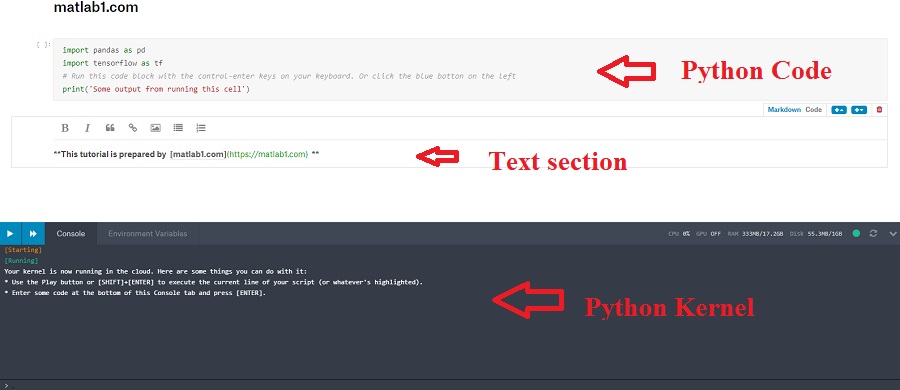Insert an image in the text cell
Image resolution: width=900 pixels, height=390 pixels.
click(x=155, y=128)
